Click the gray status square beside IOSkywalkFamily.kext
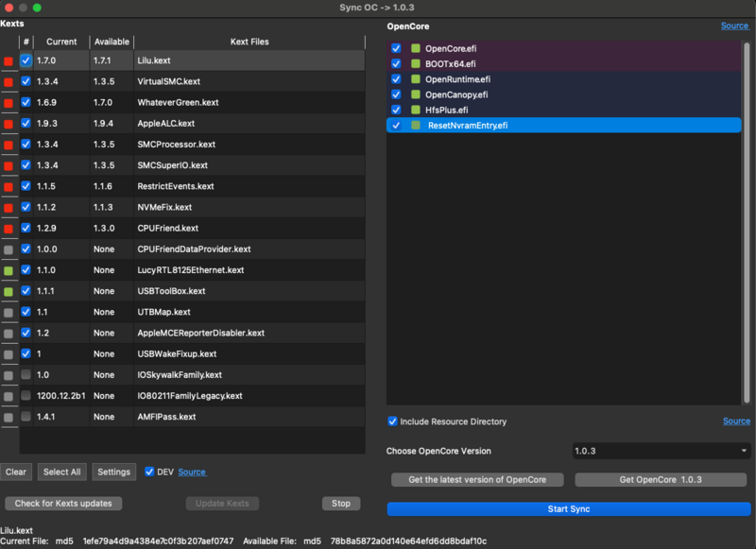 point(10,374)
